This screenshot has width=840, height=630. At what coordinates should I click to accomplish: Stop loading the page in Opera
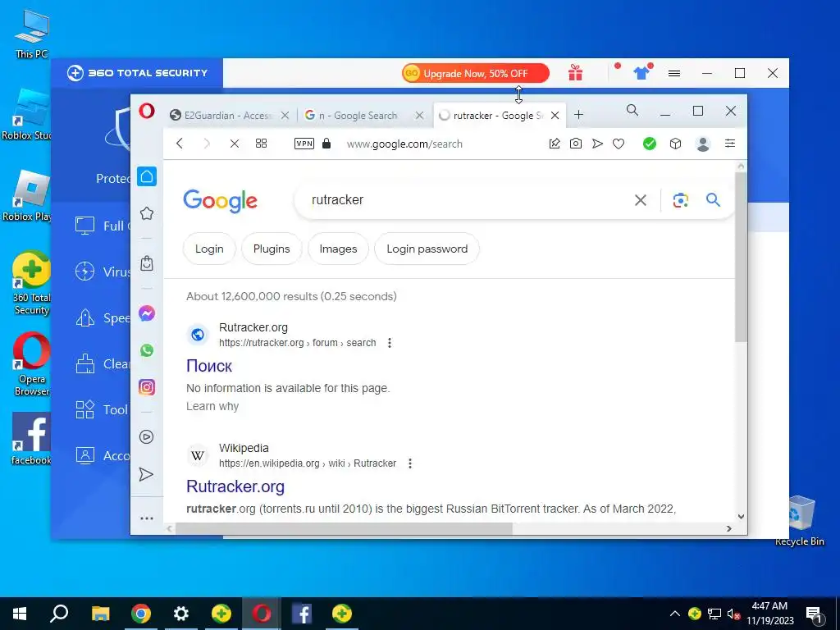coord(234,144)
